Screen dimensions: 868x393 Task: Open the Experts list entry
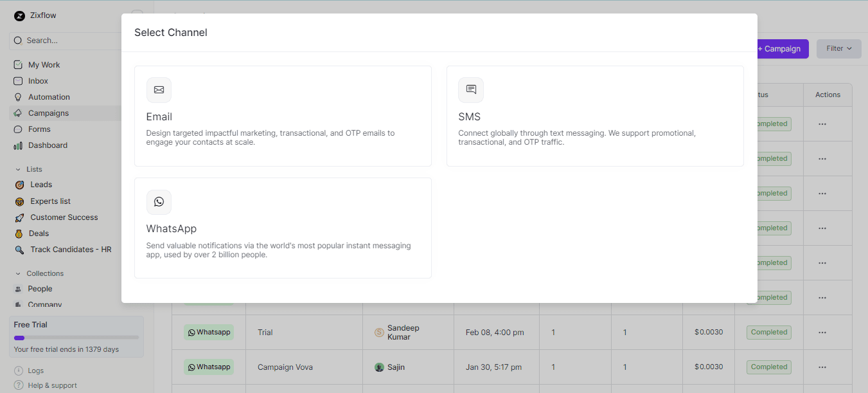pos(50,201)
